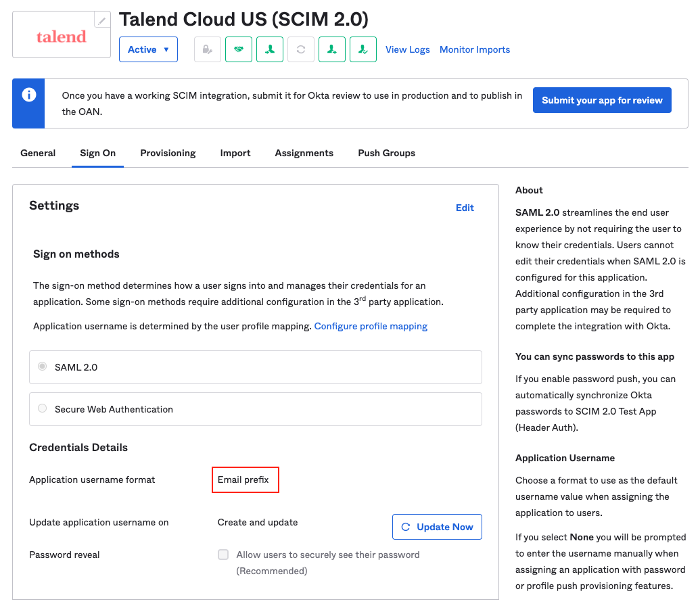Click the Configure profile mapping link
The image size is (700, 610).
coord(371,326)
